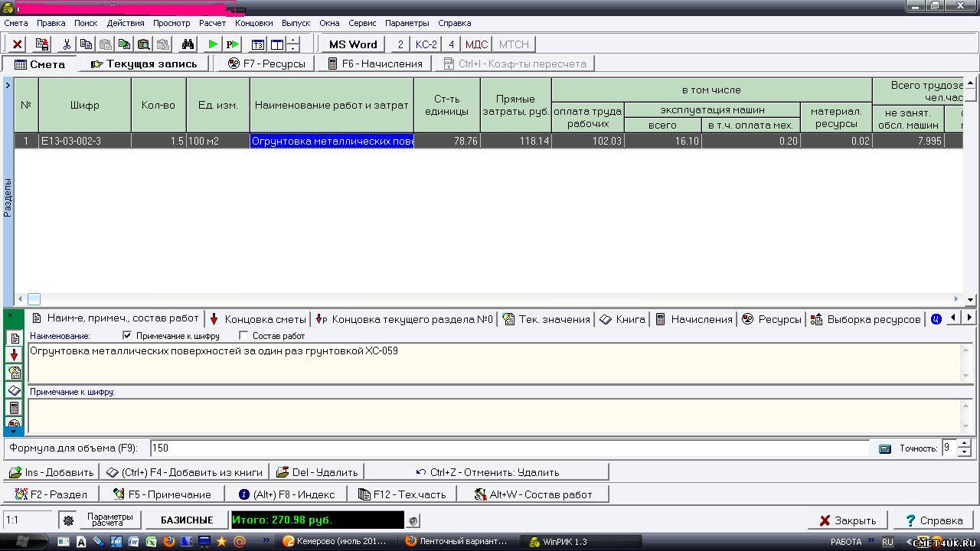Expand more icons in left strip
This screenshot has width=980, height=551.
[x=13, y=432]
